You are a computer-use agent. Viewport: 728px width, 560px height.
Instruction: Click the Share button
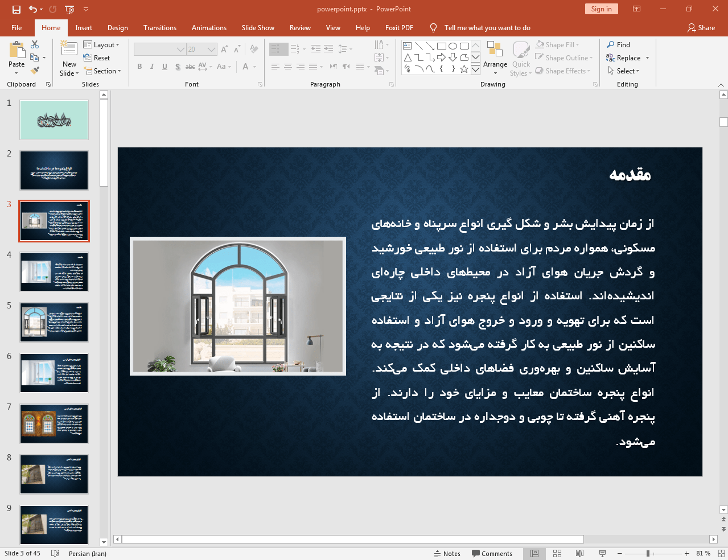tap(701, 28)
